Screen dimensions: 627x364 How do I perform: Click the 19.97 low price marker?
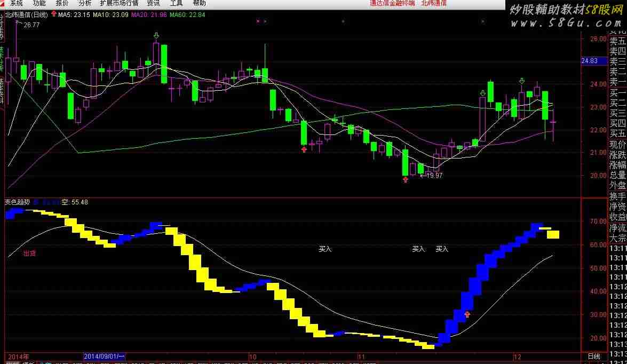point(435,175)
